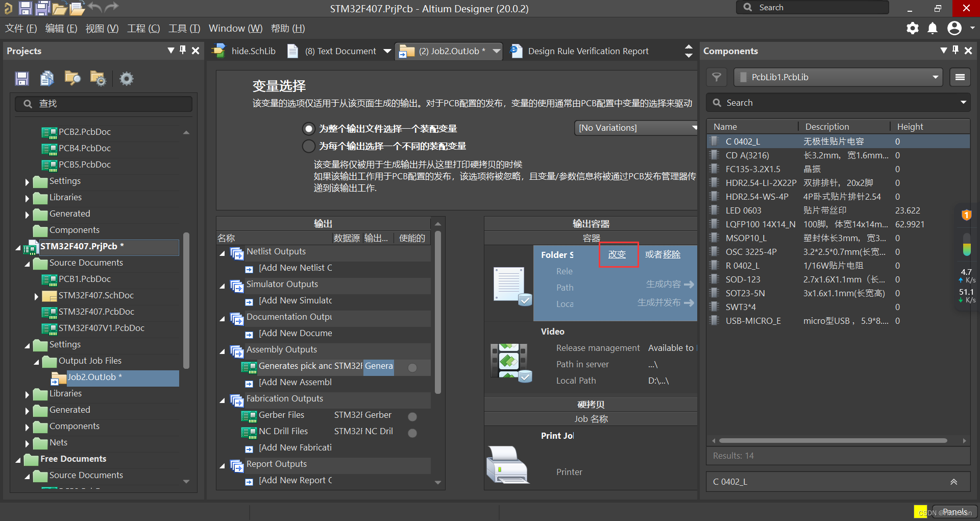Viewport: 980px width, 521px height.
Task: Click the Redo arrow in the title bar
Action: click(112, 7)
